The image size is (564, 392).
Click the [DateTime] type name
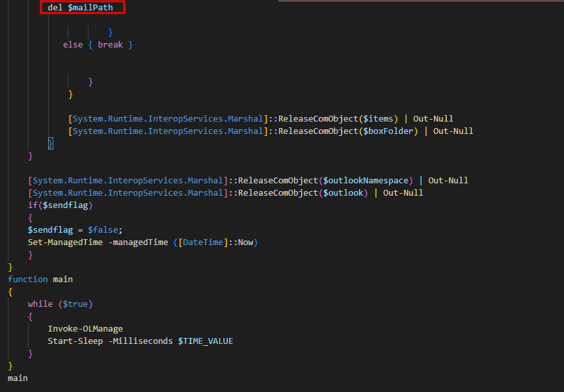[203, 242]
